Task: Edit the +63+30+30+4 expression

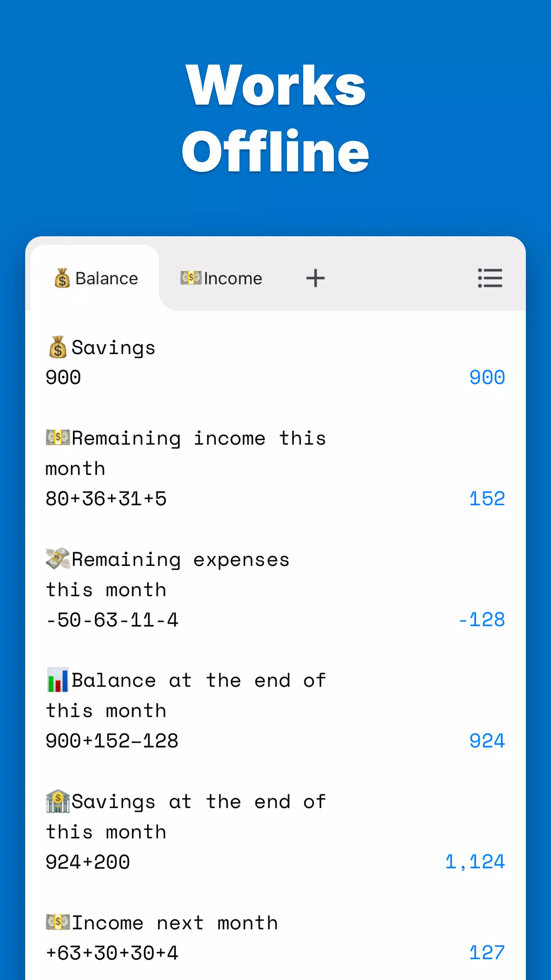Action: tap(112, 953)
